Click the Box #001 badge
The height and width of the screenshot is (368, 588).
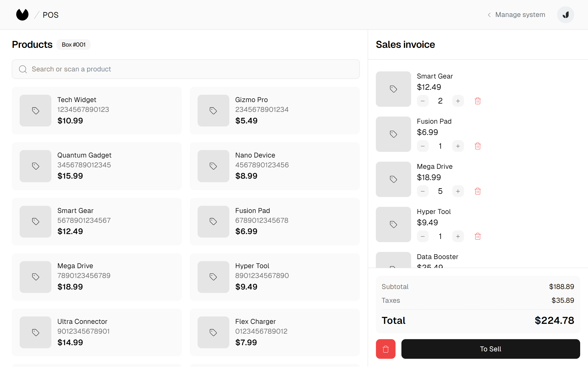73,45
